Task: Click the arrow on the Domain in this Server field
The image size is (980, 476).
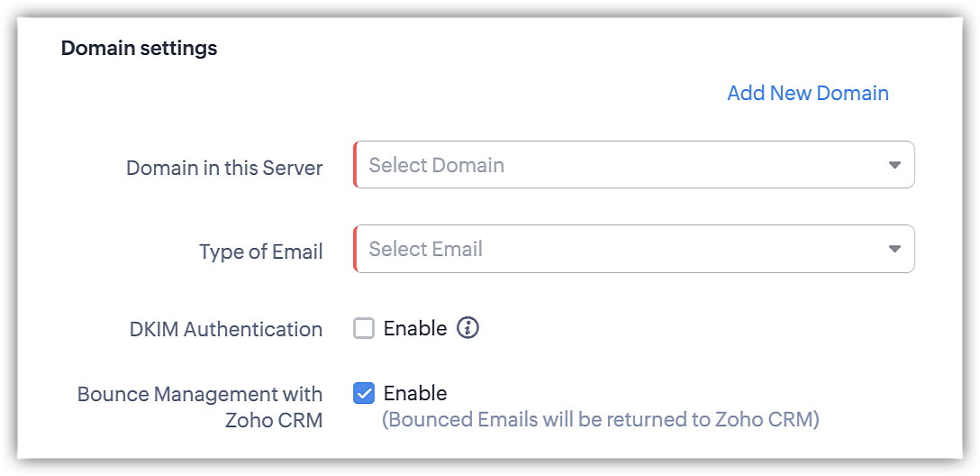Action: [894, 165]
